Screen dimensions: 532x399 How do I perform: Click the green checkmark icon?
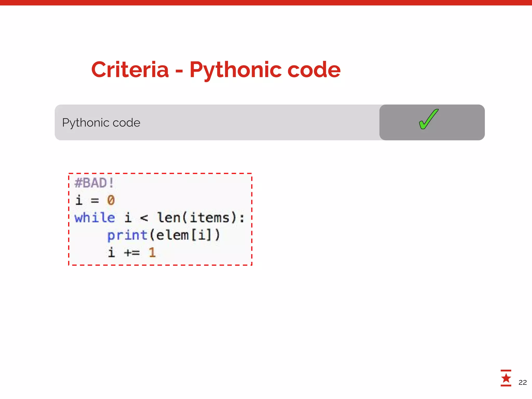click(429, 119)
